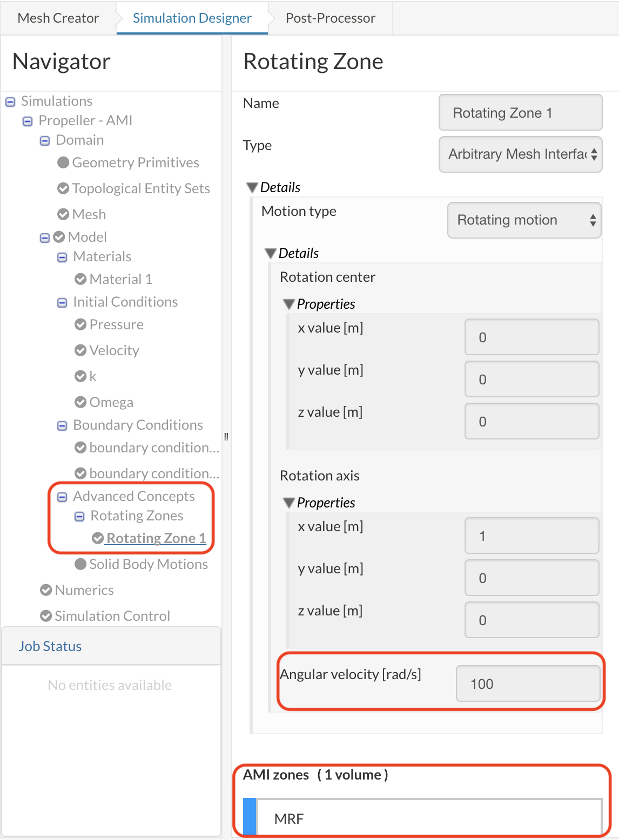Click the checkmark icon beside Omega

point(80,402)
